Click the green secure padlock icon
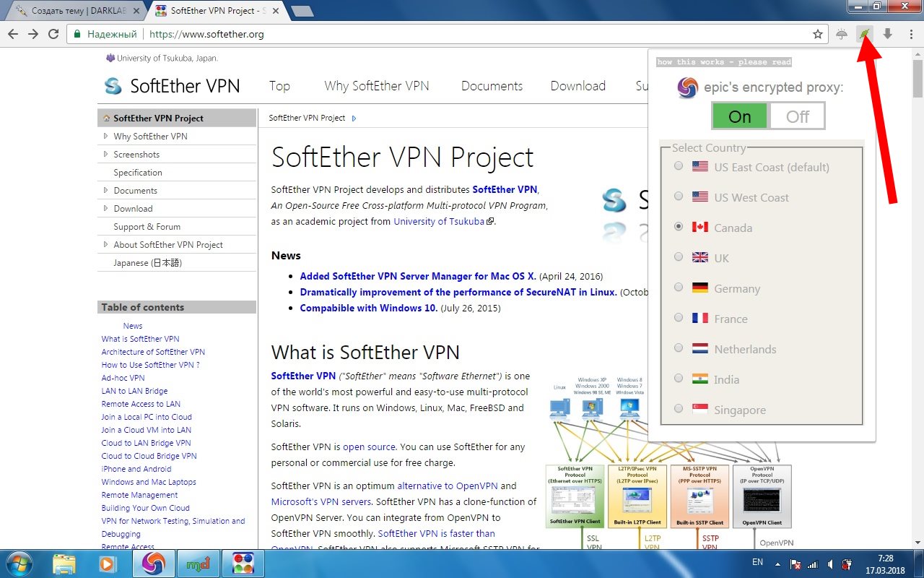 tap(77, 34)
